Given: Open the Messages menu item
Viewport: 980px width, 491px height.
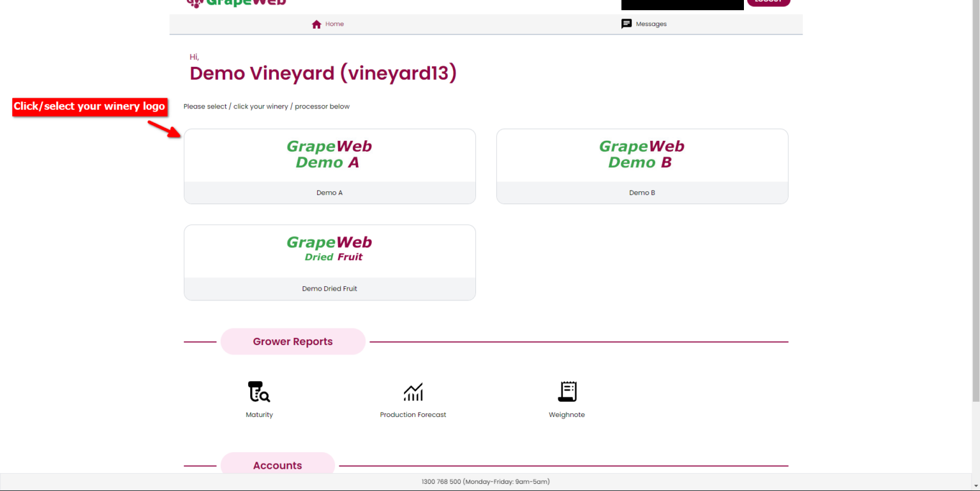Looking at the screenshot, I should [x=644, y=24].
